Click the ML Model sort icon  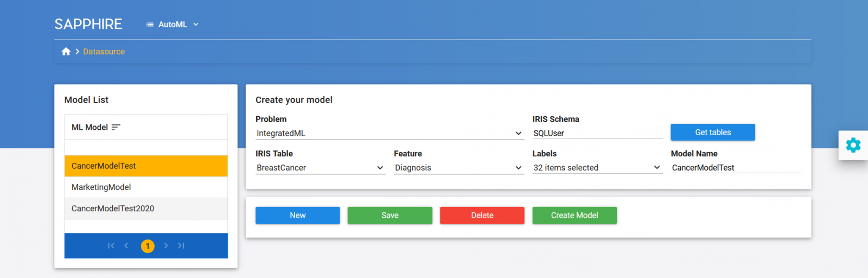point(116,127)
